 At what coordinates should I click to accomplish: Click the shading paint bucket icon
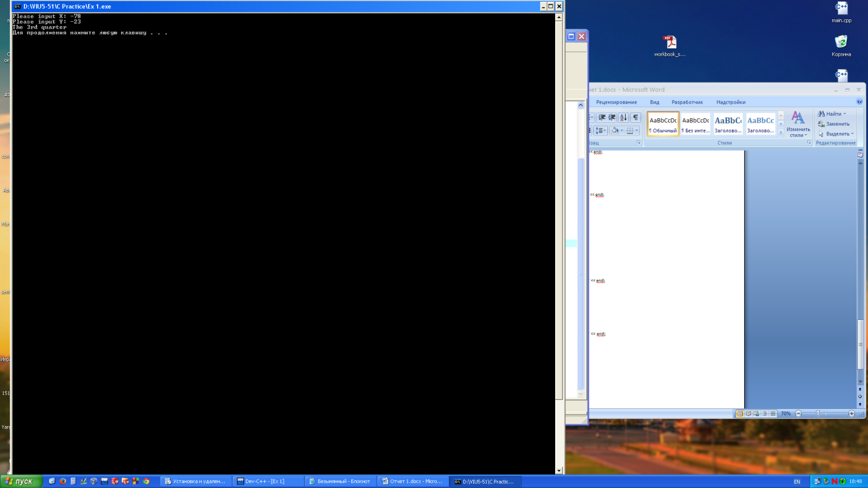point(615,130)
